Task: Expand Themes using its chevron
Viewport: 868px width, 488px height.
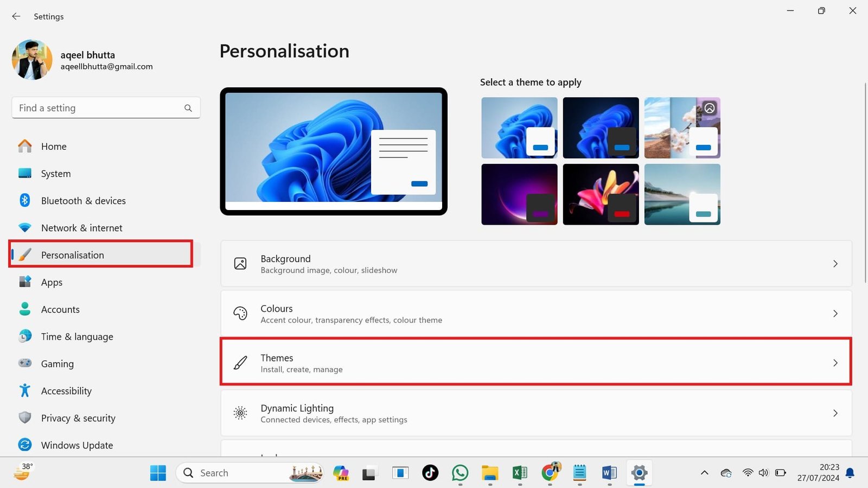Action: [835, 363]
